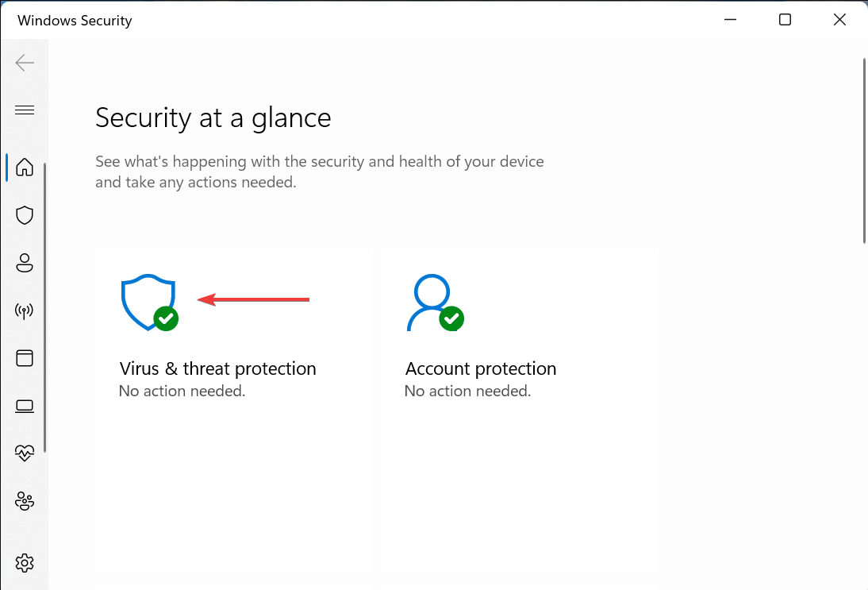This screenshot has width=868, height=590.
Task: Maximize the Windows Security window
Action: (785, 20)
